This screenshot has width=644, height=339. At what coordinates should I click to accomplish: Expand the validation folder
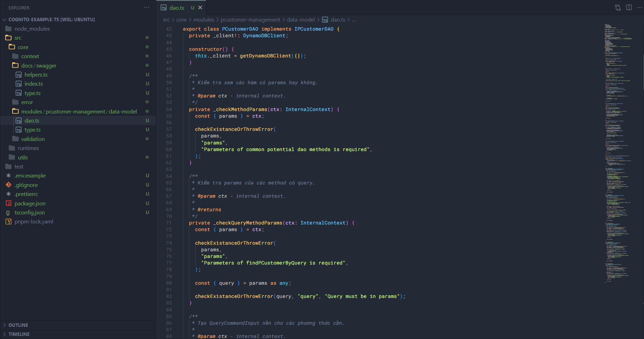click(33, 139)
